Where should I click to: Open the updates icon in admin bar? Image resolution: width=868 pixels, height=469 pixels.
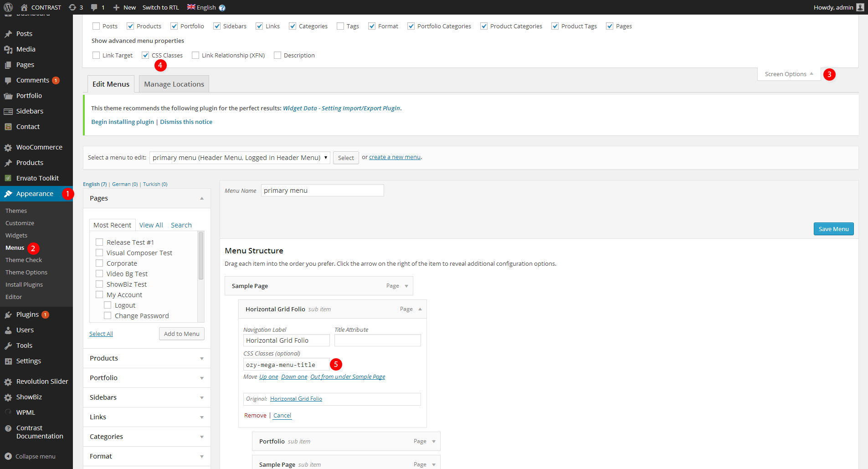[x=72, y=7]
